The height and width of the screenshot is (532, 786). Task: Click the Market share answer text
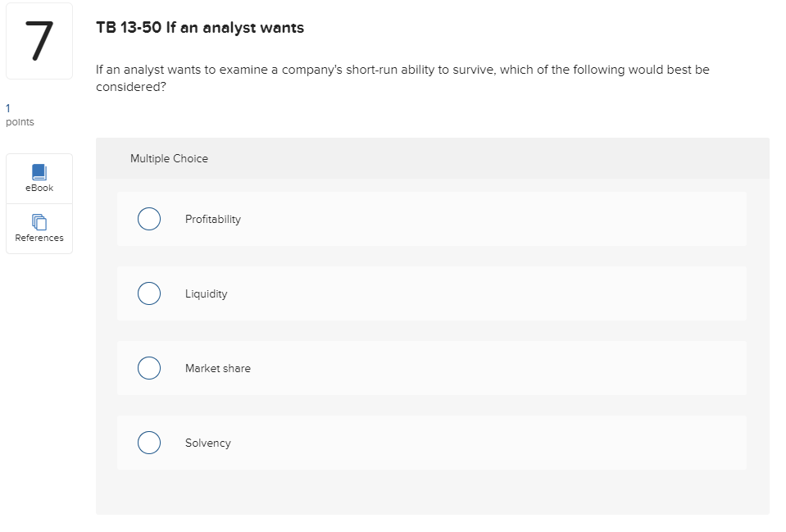click(x=218, y=368)
